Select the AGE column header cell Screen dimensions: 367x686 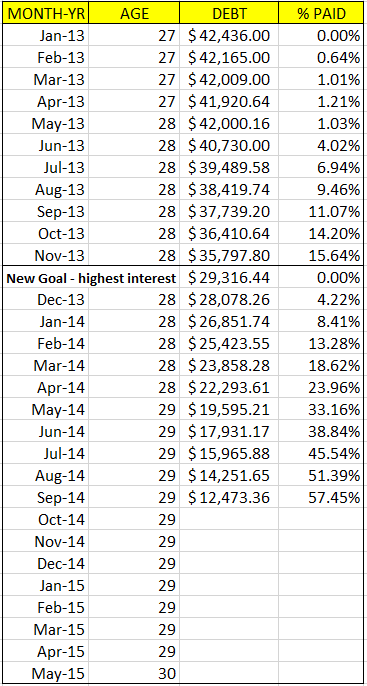click(x=134, y=13)
